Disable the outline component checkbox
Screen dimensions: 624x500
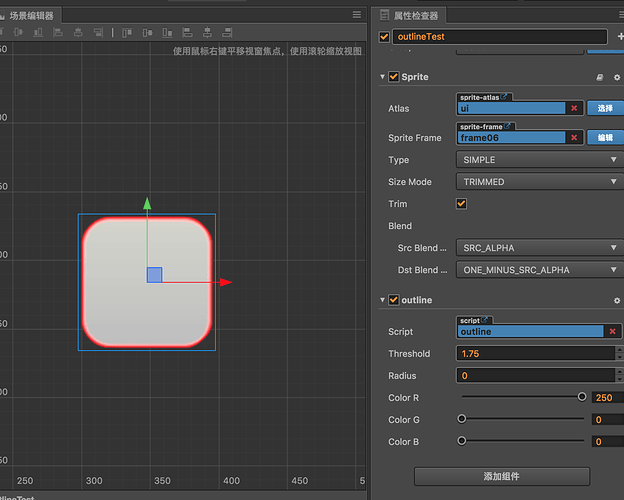pos(394,300)
